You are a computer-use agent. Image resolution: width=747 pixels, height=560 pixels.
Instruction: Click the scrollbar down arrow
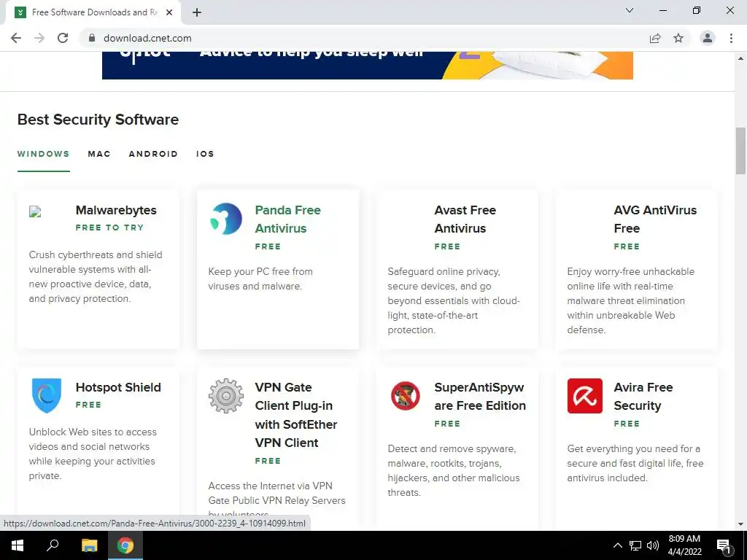tap(740, 524)
